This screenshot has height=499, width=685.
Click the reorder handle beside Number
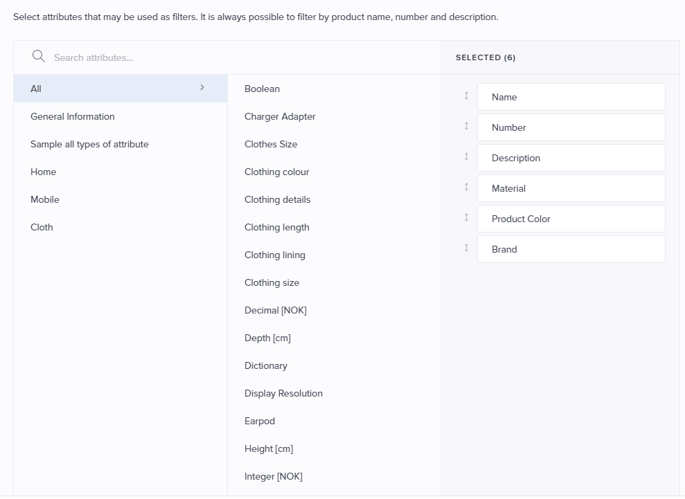click(x=466, y=126)
